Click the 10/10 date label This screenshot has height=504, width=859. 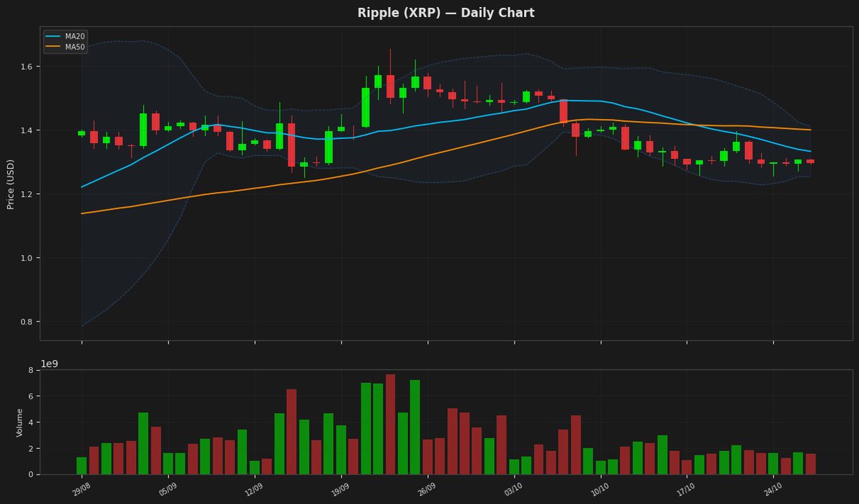pos(600,490)
